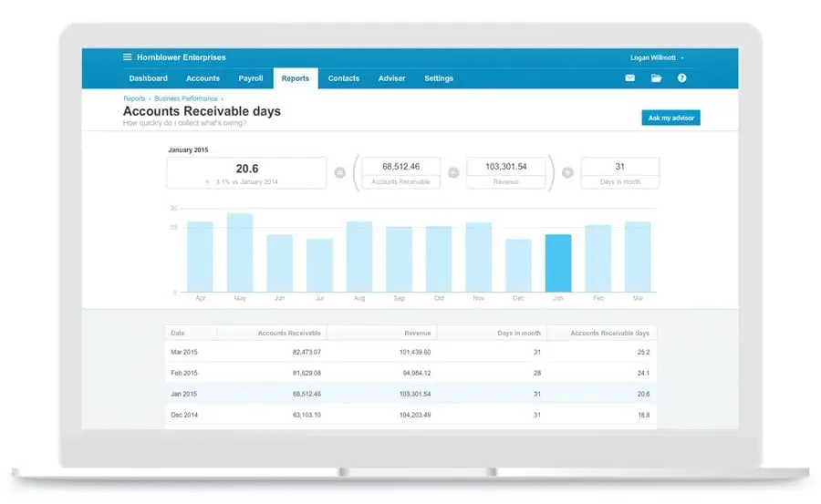Open the files folder icon

pyautogui.click(x=656, y=78)
